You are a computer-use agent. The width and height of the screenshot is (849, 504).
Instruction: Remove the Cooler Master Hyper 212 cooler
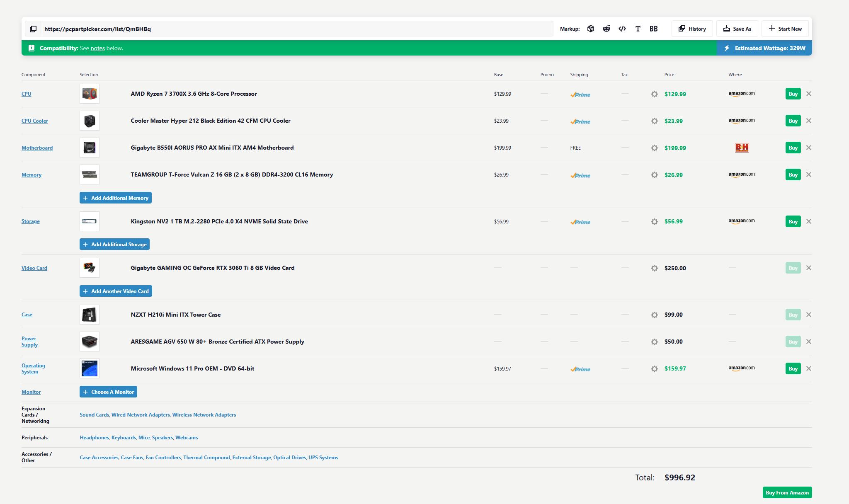pyautogui.click(x=809, y=121)
